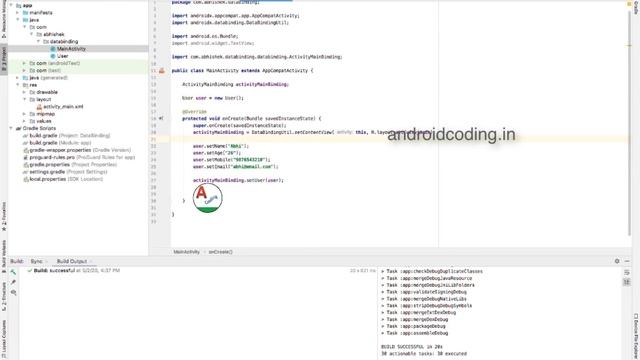Collapse the databinding package arrow

pos(39,41)
